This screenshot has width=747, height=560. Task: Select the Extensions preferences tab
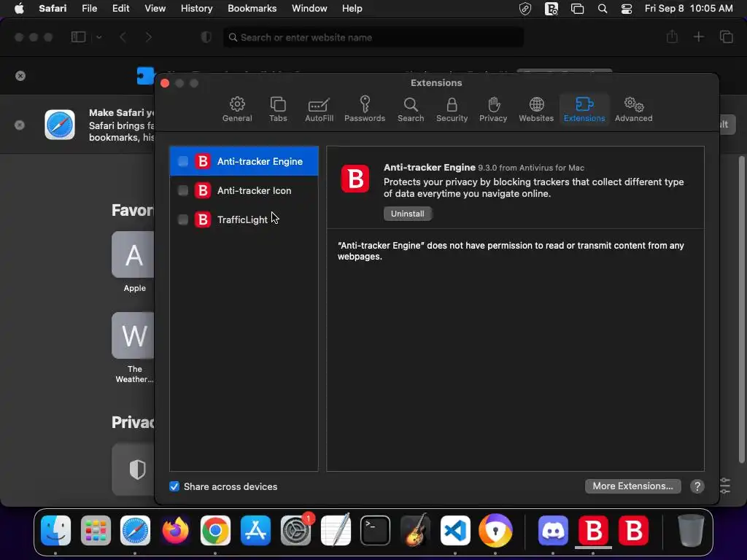coord(584,109)
